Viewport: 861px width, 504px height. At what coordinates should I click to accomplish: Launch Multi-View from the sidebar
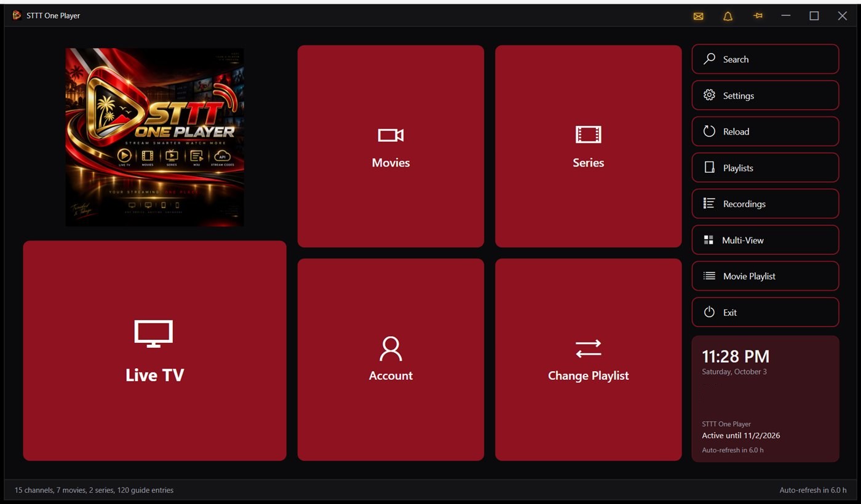click(765, 240)
